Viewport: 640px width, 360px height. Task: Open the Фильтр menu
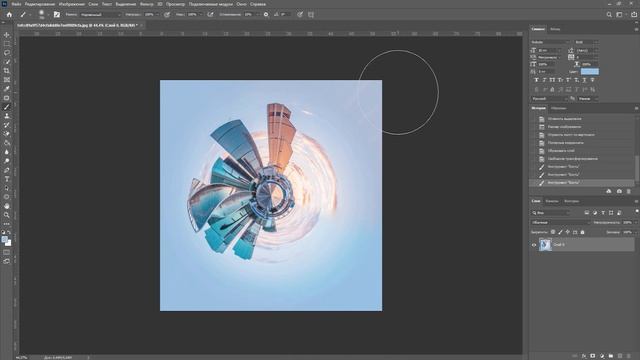pos(147,4)
